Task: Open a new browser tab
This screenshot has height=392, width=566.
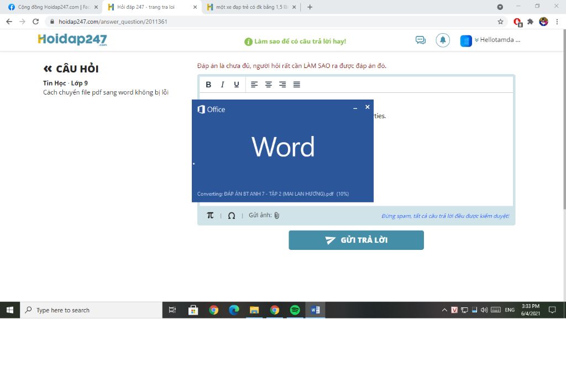Action: 310,7
